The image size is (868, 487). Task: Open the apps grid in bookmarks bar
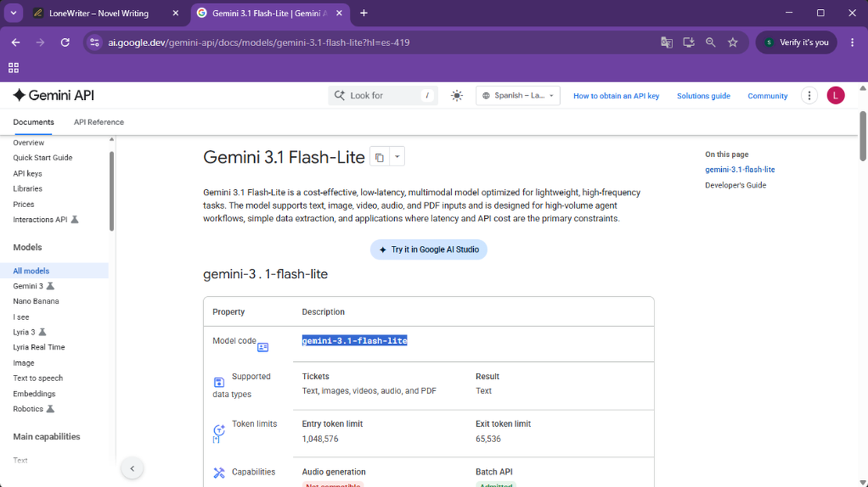[x=14, y=68]
